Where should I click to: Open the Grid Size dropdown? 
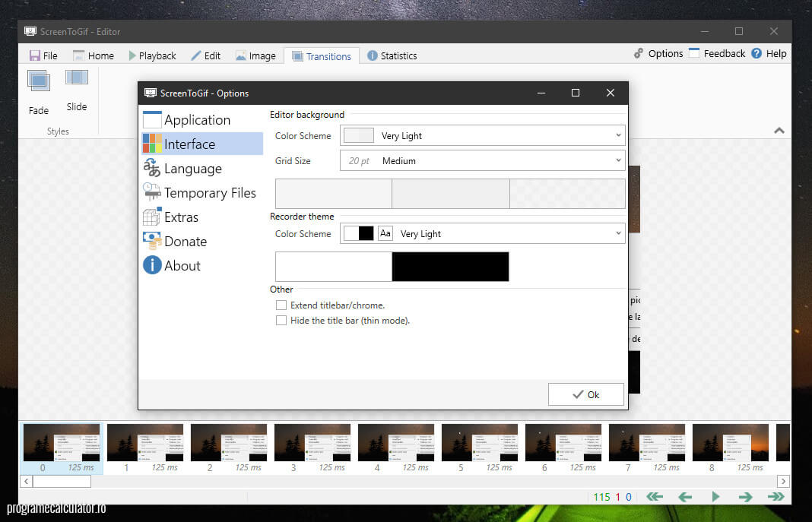483,160
